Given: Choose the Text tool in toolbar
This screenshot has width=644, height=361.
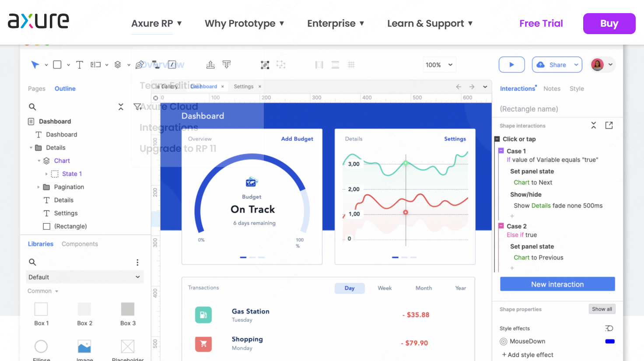Looking at the screenshot, I should click(x=80, y=65).
